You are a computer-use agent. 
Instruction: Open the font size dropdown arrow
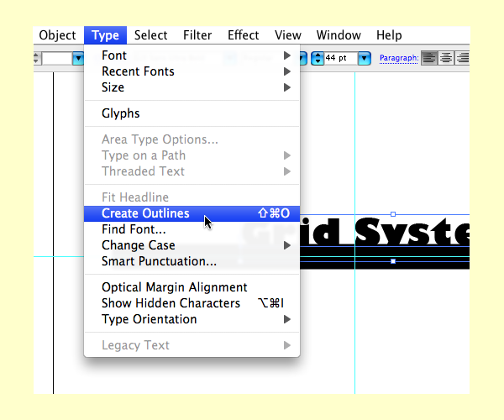click(x=364, y=58)
